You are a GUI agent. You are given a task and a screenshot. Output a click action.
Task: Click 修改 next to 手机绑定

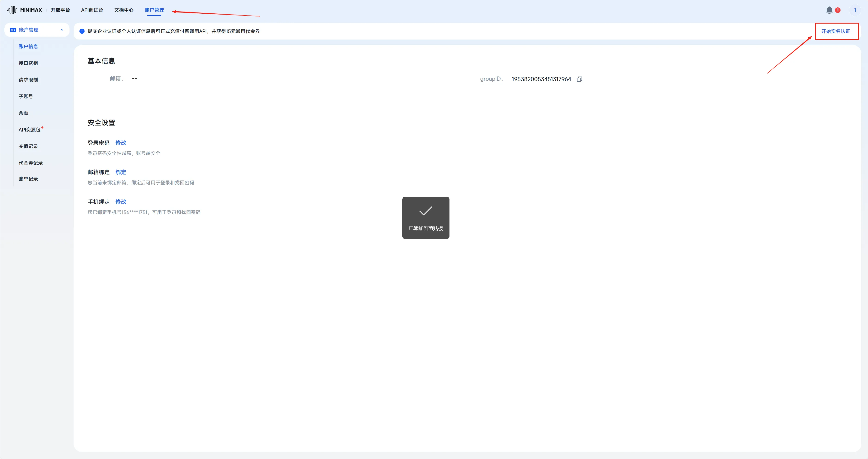point(121,202)
